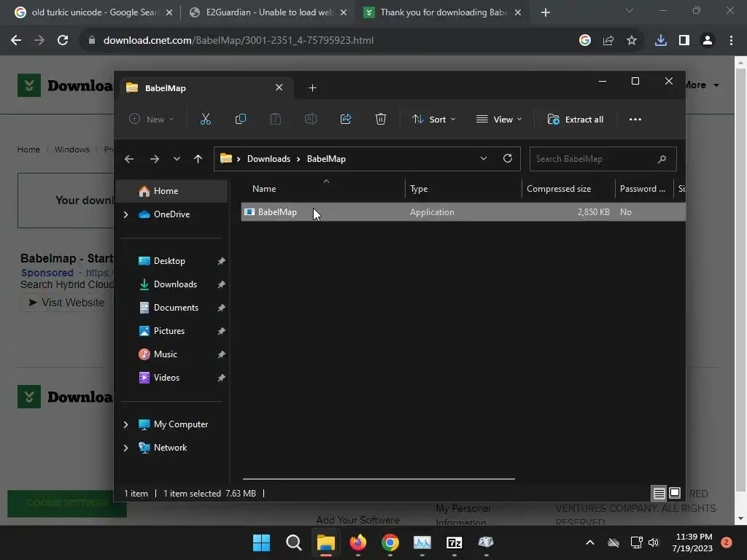
Task: Switch to E2Guardian browser tab
Action: (x=268, y=12)
